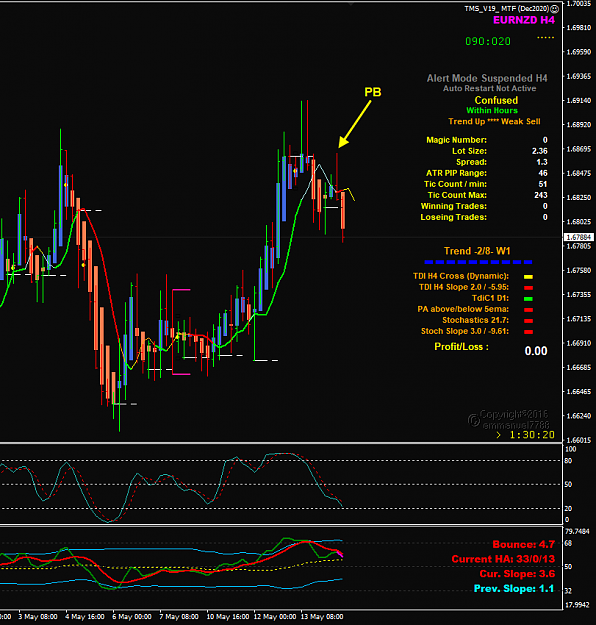Click the 1.66015 bottom price axis label

[579, 440]
